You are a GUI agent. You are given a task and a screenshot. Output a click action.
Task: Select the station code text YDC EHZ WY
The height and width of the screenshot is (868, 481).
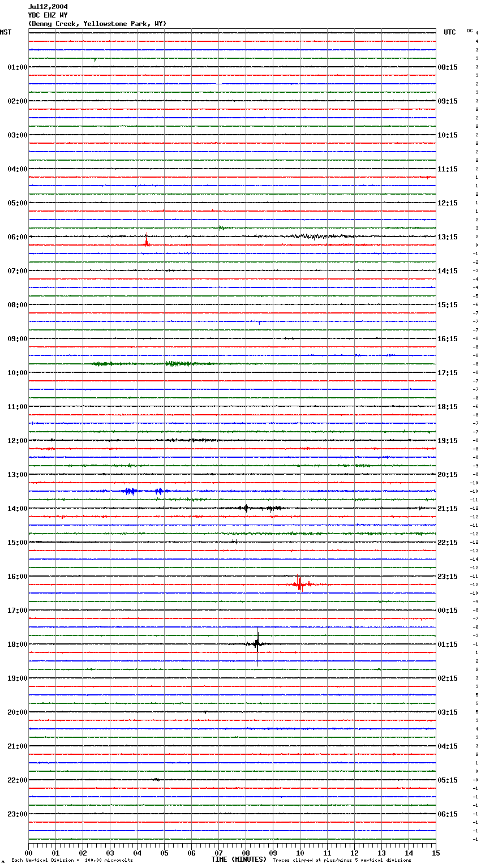48,15
